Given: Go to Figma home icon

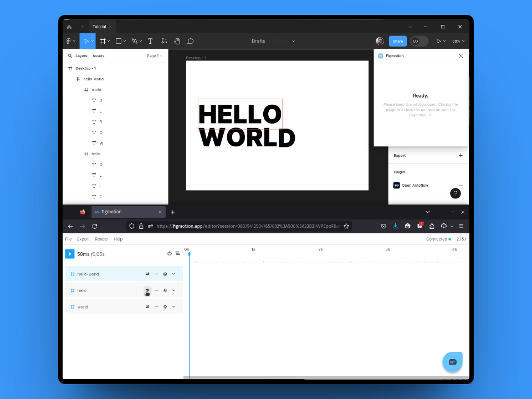Looking at the screenshot, I should (x=69, y=27).
